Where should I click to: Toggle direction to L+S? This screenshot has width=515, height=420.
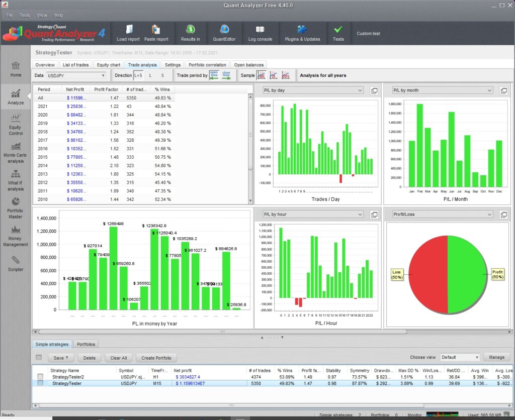coord(138,75)
